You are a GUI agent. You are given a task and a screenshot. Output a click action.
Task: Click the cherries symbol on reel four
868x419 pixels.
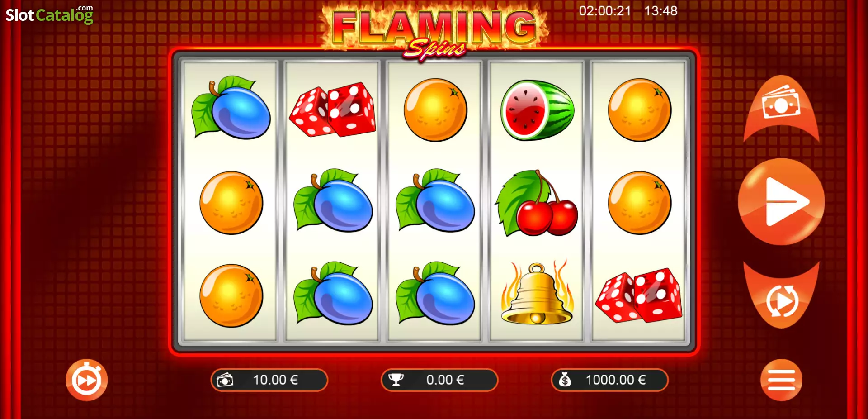(x=537, y=203)
